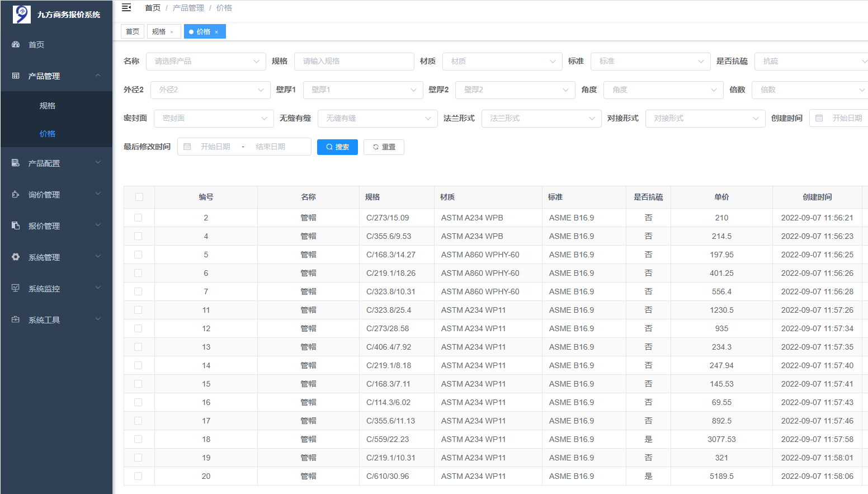
Task: Check the row checkbox for 编号 20
Action: [138, 476]
